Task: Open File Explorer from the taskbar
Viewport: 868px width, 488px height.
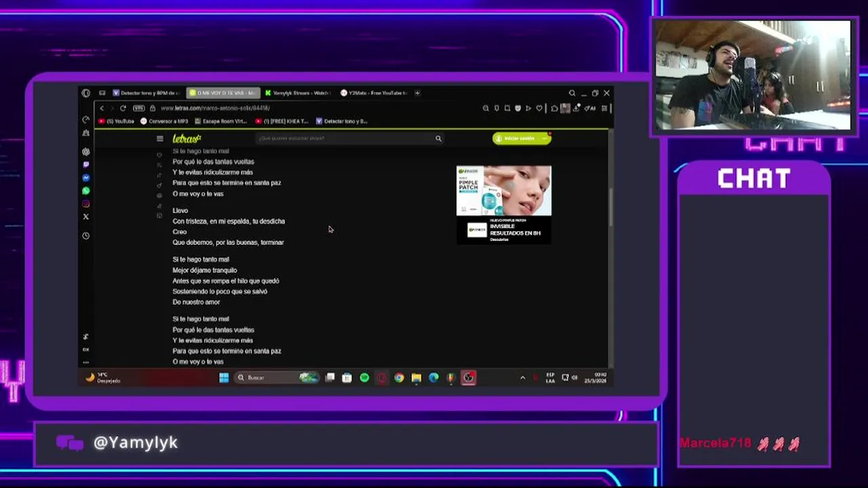Action: (x=416, y=378)
